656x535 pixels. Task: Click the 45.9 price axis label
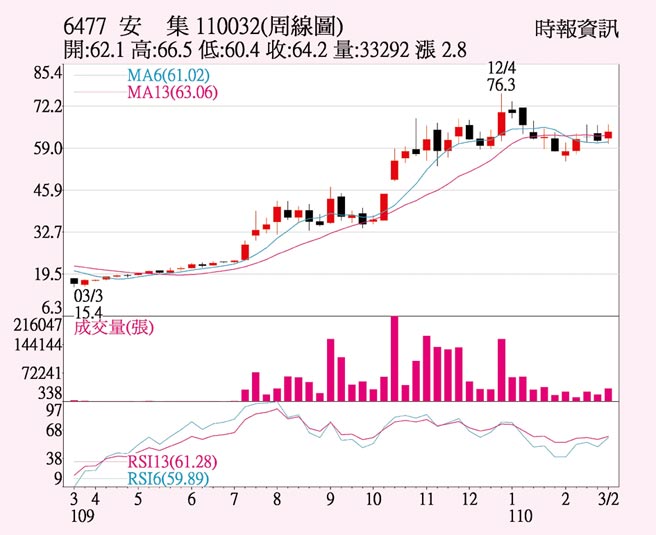(46, 190)
